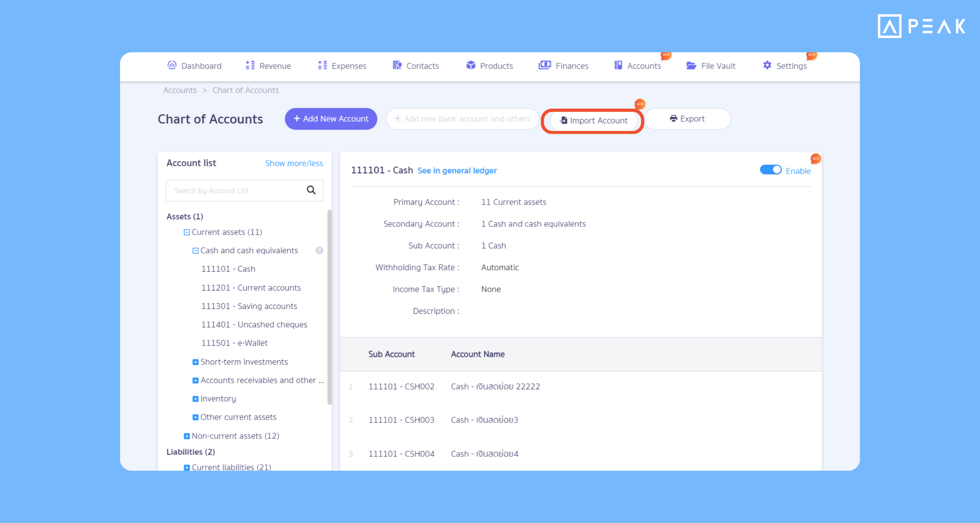Select 111101 - Cash in account tree
Image resolution: width=980 pixels, height=523 pixels.
[x=228, y=269]
